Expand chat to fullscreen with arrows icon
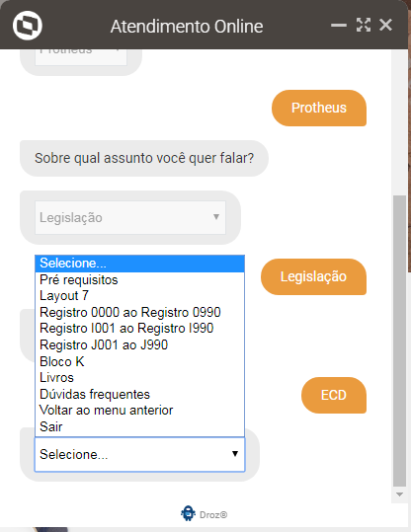Image resolution: width=411 pixels, height=532 pixels. (x=364, y=25)
